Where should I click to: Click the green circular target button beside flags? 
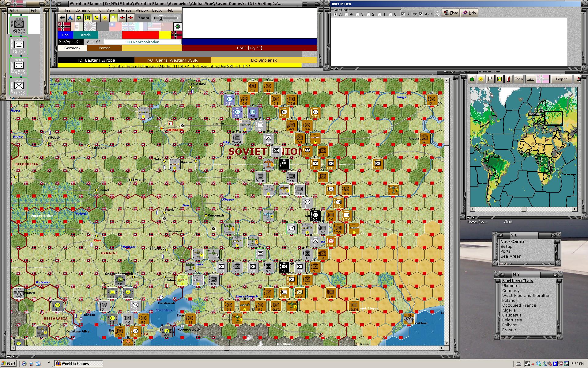(178, 27)
